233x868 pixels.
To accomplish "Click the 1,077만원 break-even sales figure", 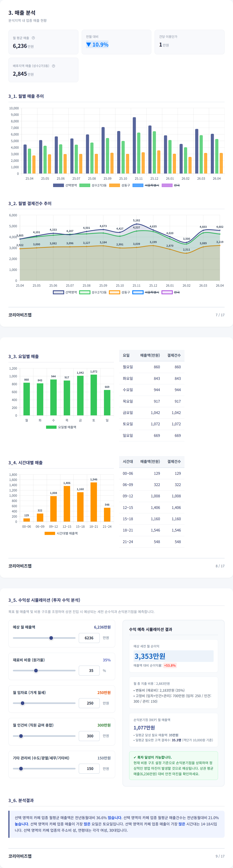I will pyautogui.click(x=144, y=727).
